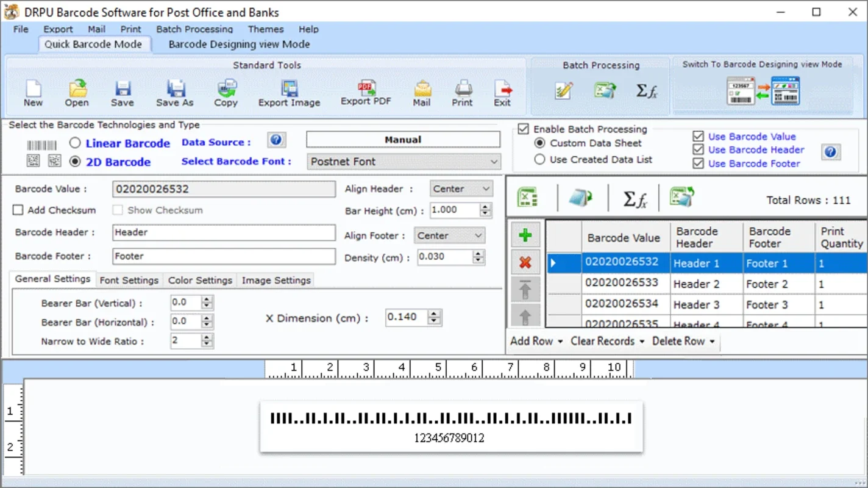The height and width of the screenshot is (488, 868).
Task: Expand the Clear Records dropdown menu
Action: [x=607, y=341]
